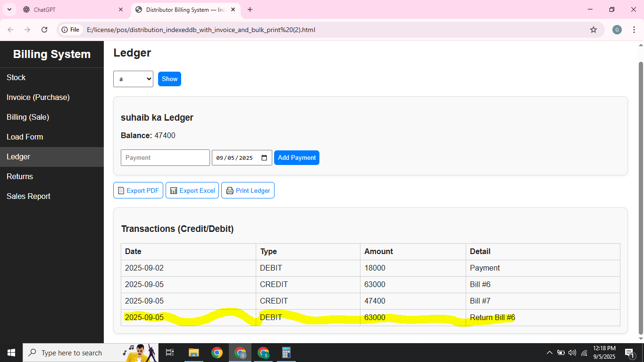Image resolution: width=644 pixels, height=362 pixels.
Task: Open the Bill #6 link in transactions
Action: 480,284
